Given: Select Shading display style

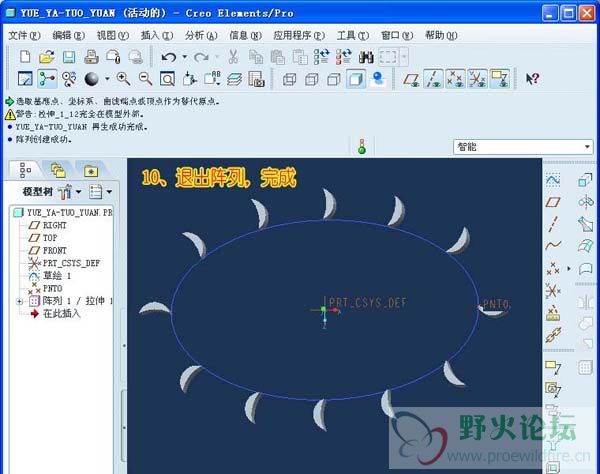Looking at the screenshot, I should [x=356, y=79].
